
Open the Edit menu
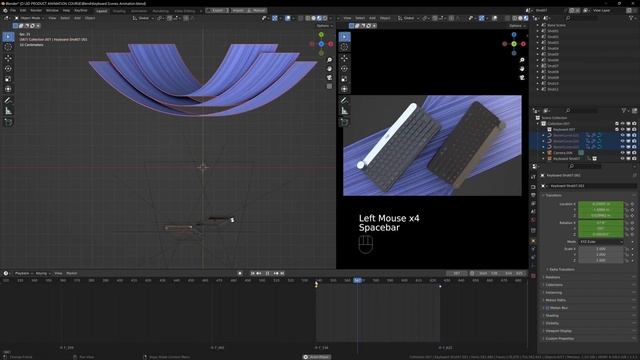click(23, 11)
